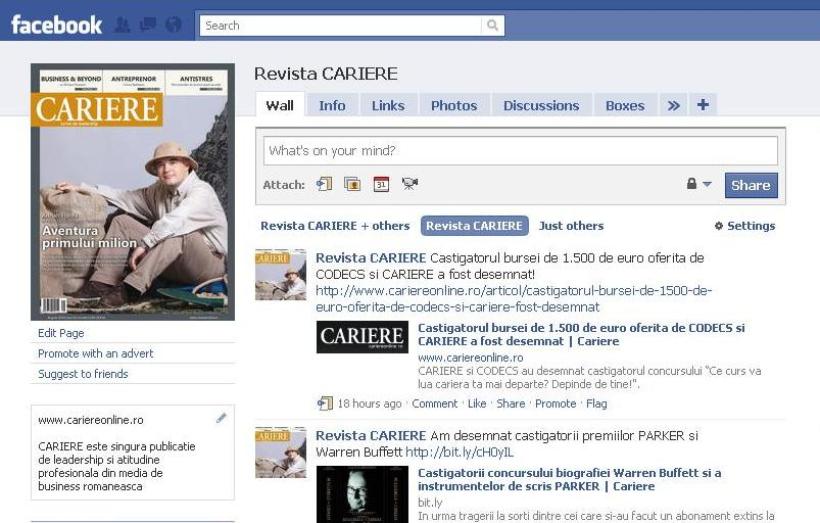Viewport: 820px width, 523px height.
Task: Open the privacy lock dropdown
Action: [697, 184]
